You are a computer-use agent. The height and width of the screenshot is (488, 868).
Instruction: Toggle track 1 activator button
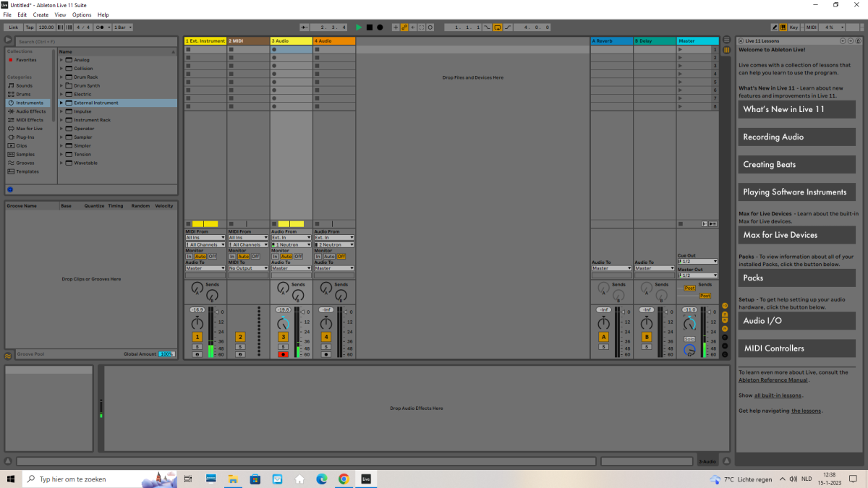coord(197,337)
